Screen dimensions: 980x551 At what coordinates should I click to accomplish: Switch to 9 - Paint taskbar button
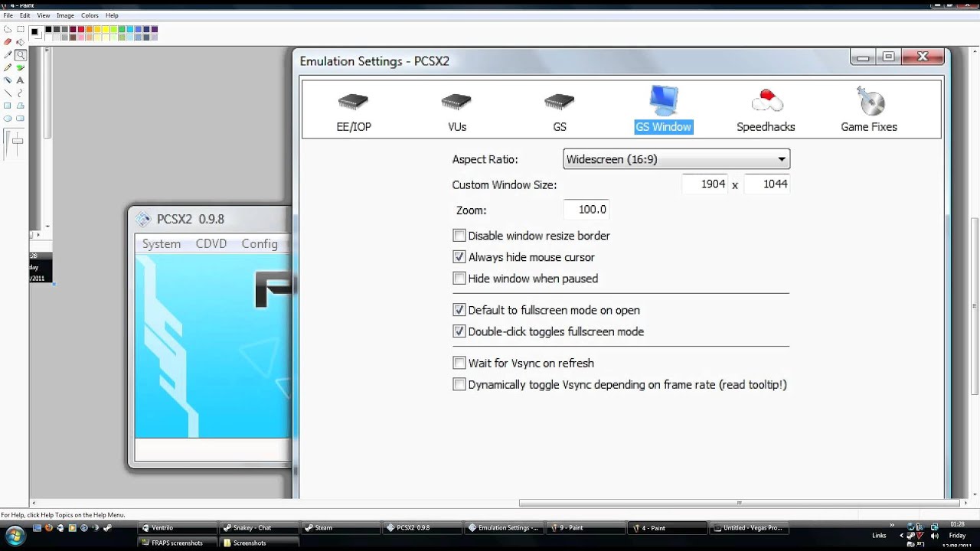[586, 527]
